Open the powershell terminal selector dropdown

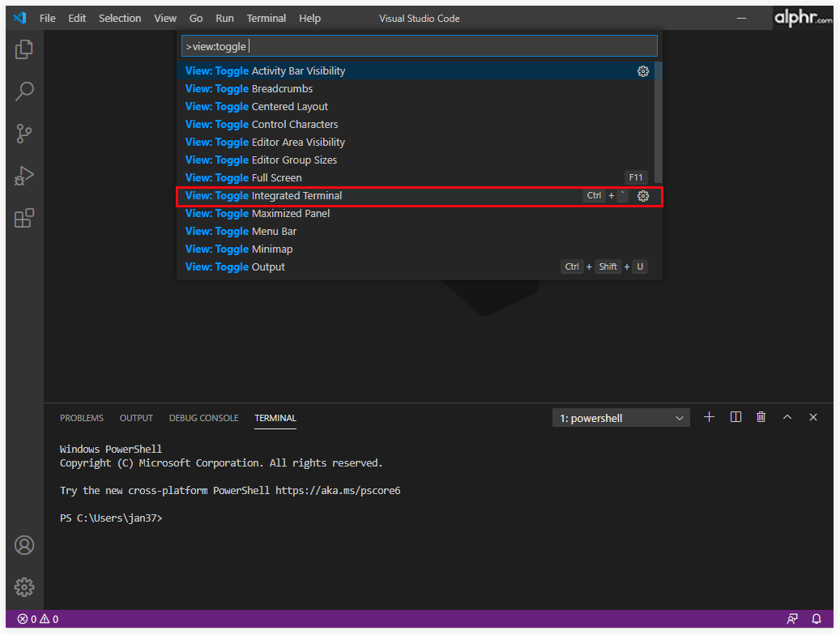(x=621, y=418)
